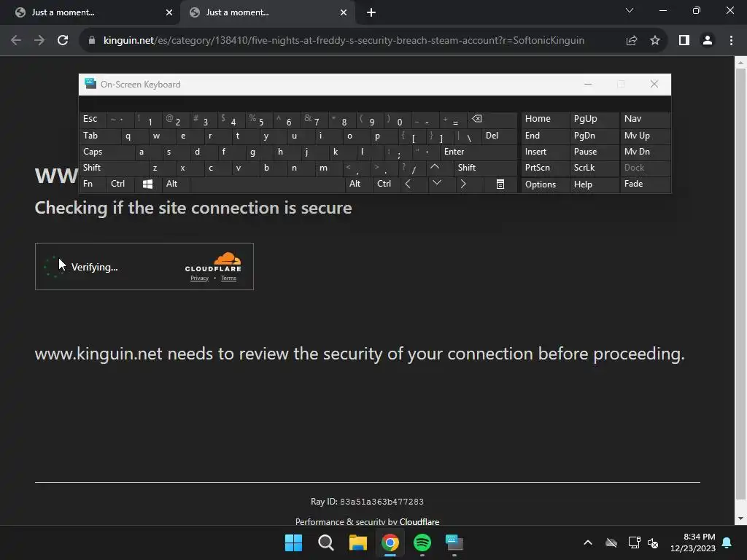Open notification bell in taskbar
The image size is (747, 560).
tap(727, 542)
